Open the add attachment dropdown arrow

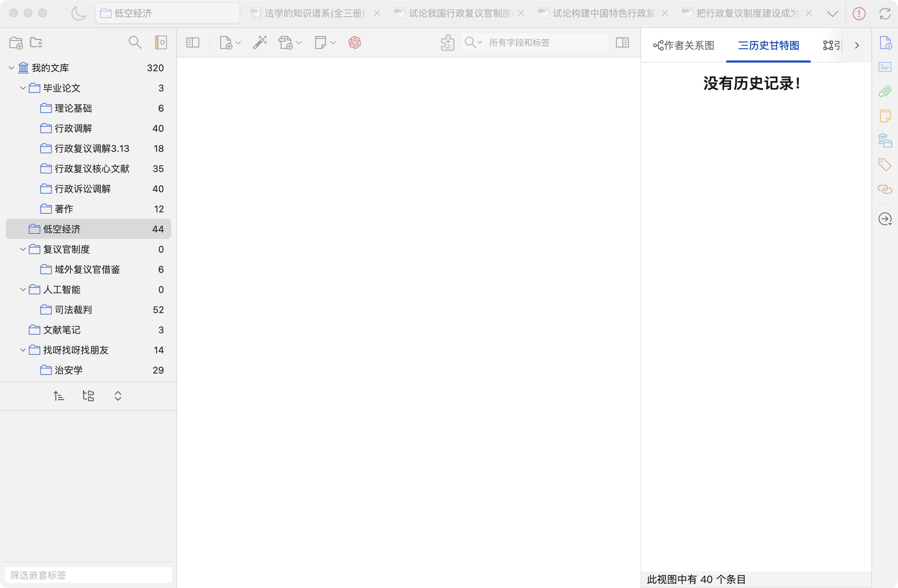coord(299,43)
